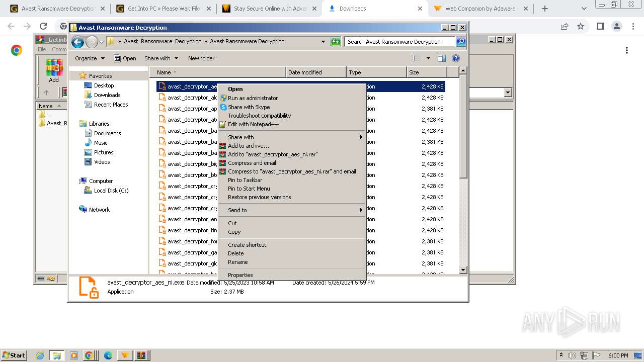Click New folder in the toolbar
The height and width of the screenshot is (362, 644).
pos(201,58)
